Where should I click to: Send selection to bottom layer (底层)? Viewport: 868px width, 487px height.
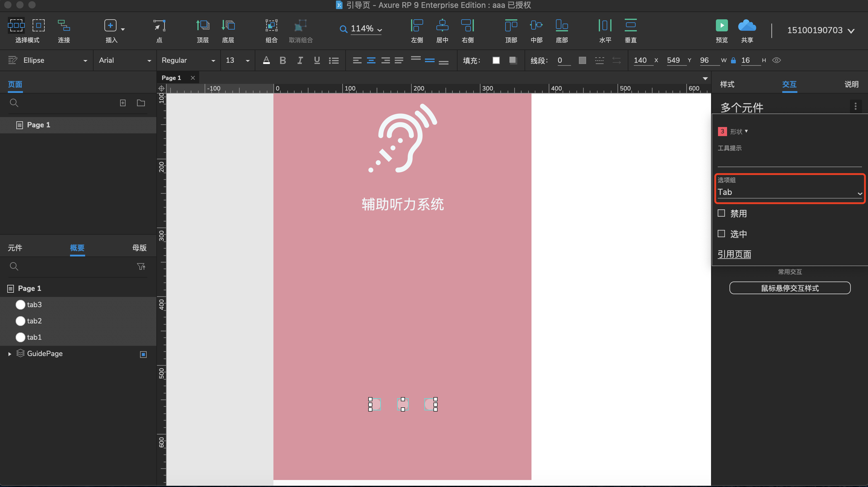(228, 26)
